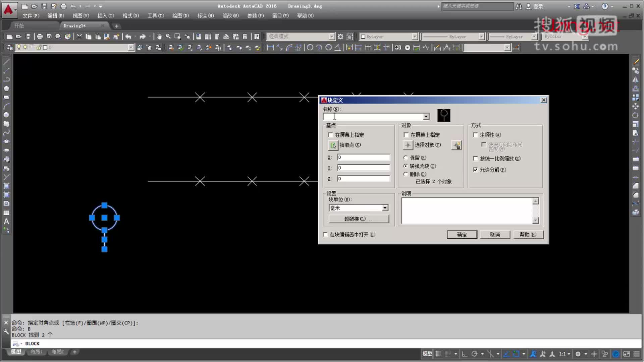Check 在块编辑器中打开 checkbox

tap(325, 235)
